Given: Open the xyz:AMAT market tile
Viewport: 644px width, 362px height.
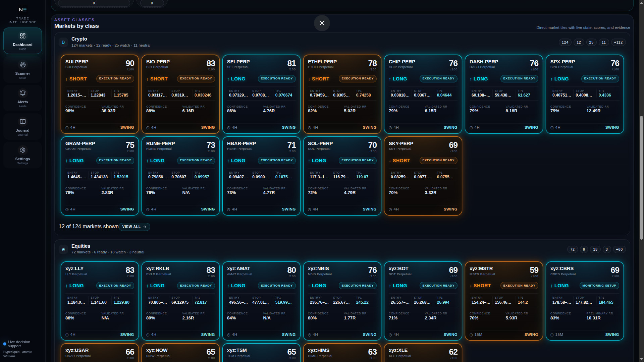Looking at the screenshot, I should pyautogui.click(x=261, y=301).
